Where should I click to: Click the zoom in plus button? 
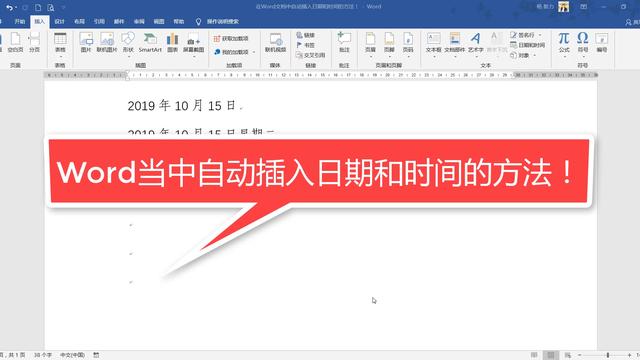630,356
